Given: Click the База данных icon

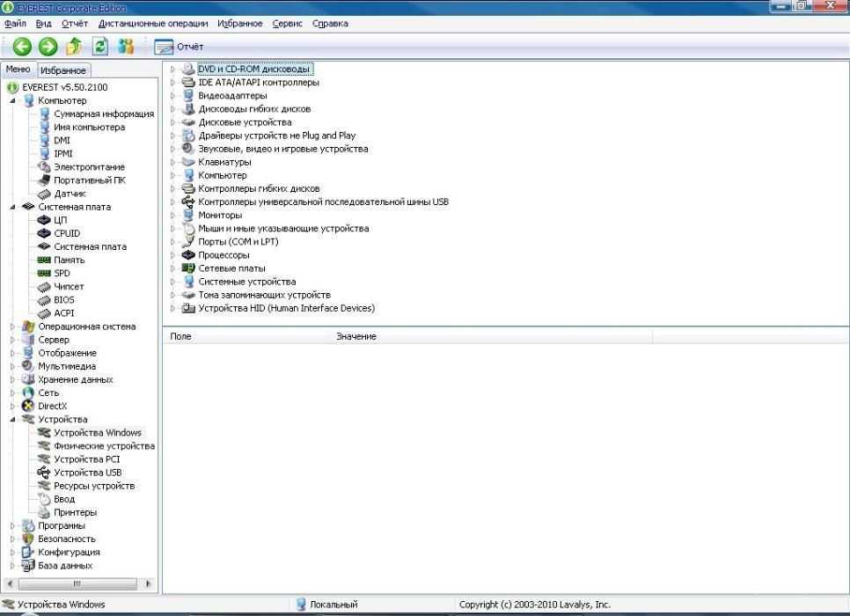Looking at the screenshot, I should pyautogui.click(x=28, y=566).
